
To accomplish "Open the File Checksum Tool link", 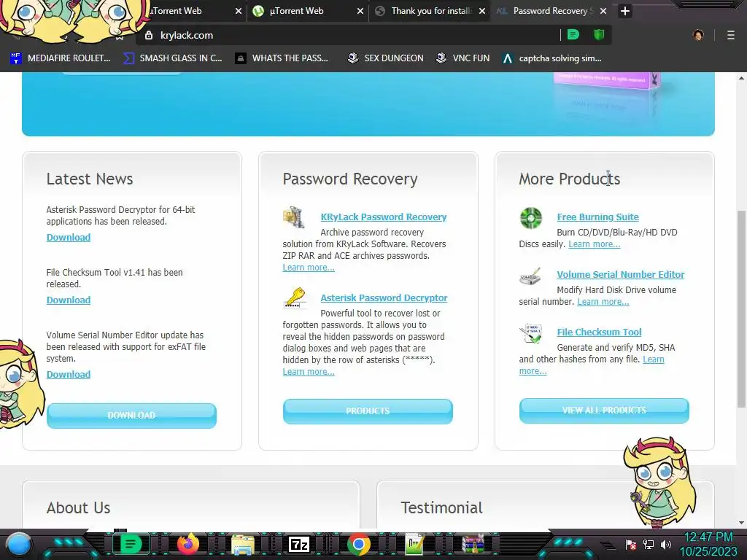I will (599, 332).
